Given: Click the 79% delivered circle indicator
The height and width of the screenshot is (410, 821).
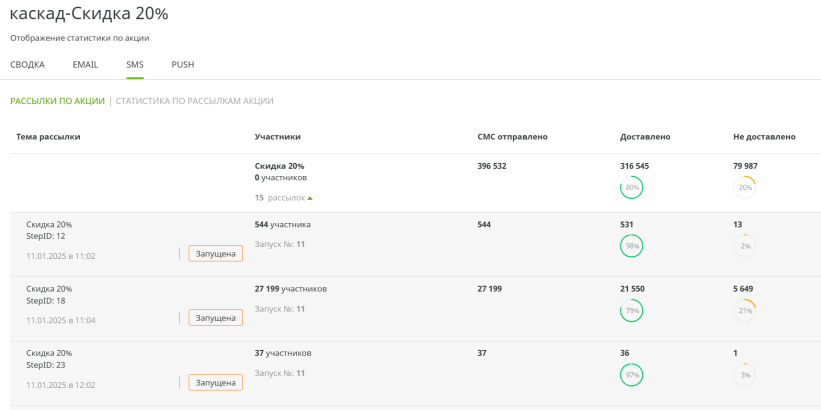Looking at the screenshot, I should pyautogui.click(x=631, y=310).
